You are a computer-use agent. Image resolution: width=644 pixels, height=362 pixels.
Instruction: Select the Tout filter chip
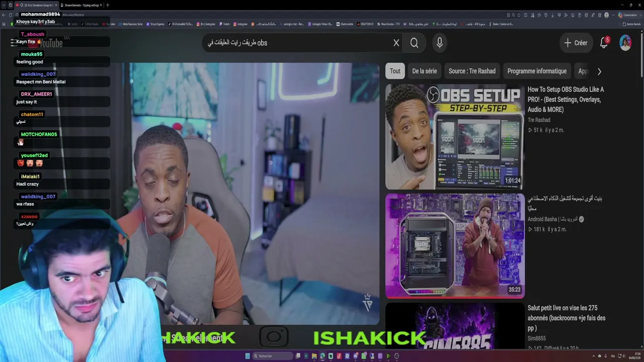[x=395, y=71]
